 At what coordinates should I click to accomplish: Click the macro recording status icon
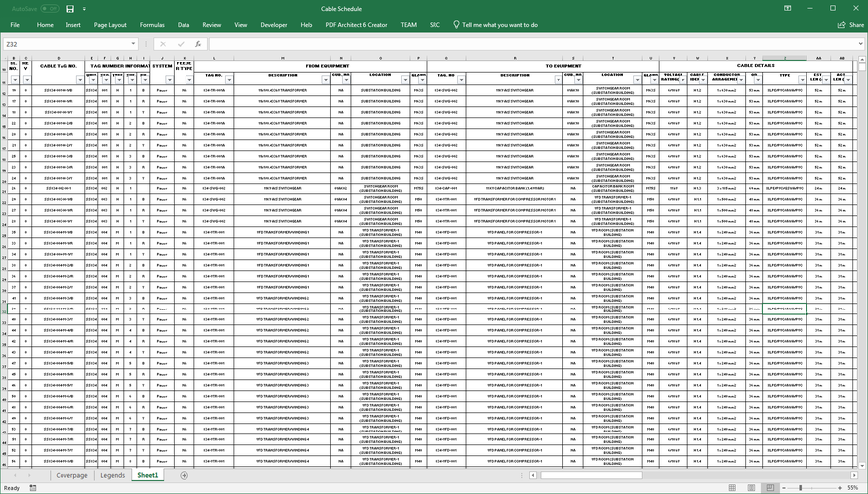tap(33, 488)
